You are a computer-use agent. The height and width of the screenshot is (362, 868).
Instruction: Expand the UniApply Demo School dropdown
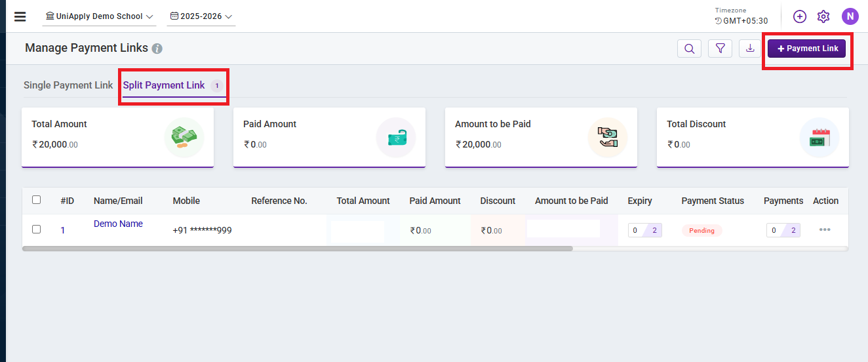100,16
